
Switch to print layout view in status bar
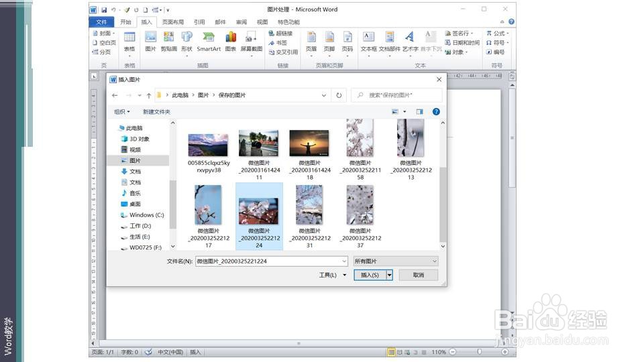click(x=391, y=352)
